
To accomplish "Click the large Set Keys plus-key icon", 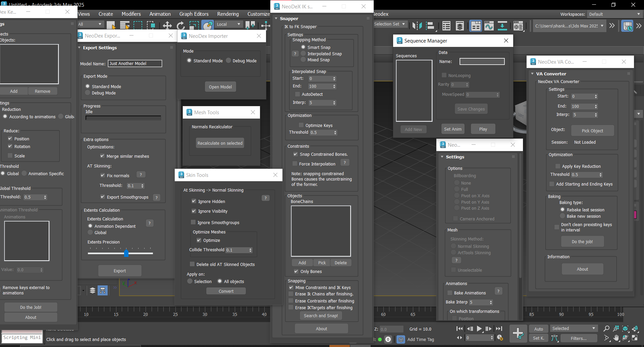I will 518,333.
